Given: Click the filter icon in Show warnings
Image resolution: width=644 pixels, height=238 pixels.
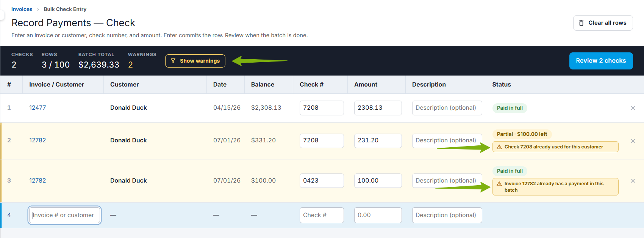Looking at the screenshot, I should click(x=173, y=61).
